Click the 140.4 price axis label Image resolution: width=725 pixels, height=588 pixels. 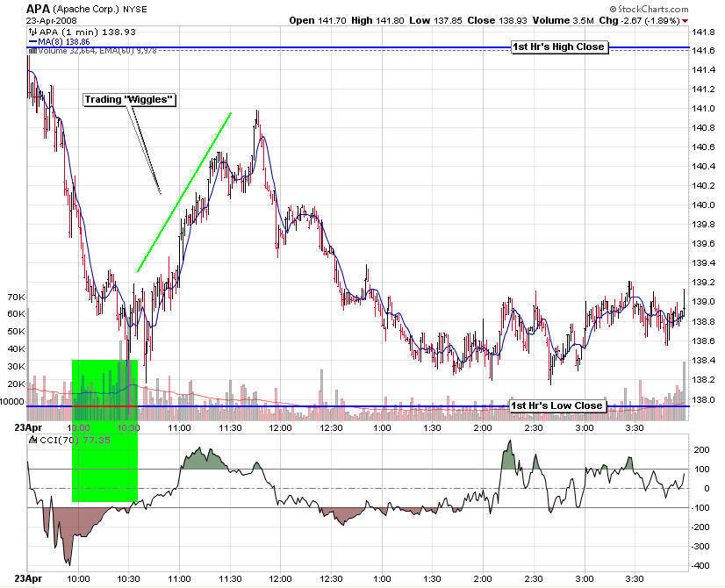(x=703, y=167)
